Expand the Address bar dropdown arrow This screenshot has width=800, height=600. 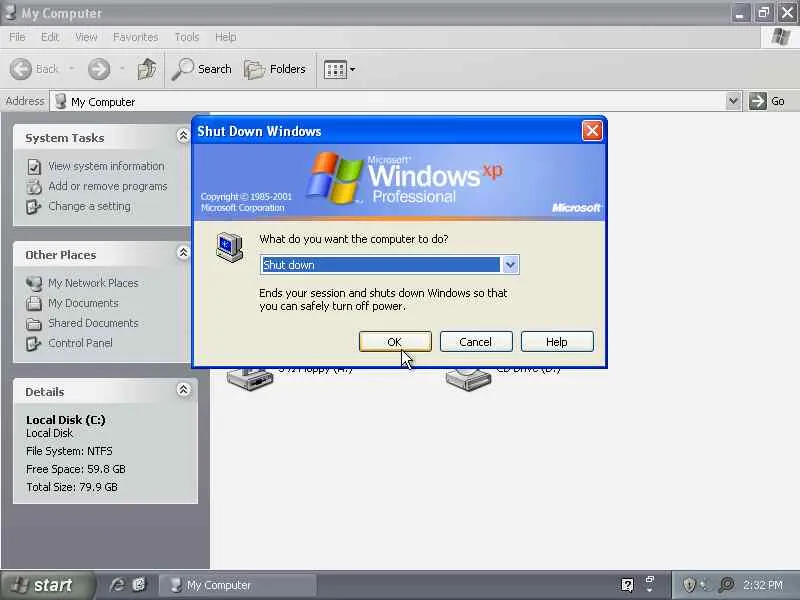pyautogui.click(x=733, y=101)
